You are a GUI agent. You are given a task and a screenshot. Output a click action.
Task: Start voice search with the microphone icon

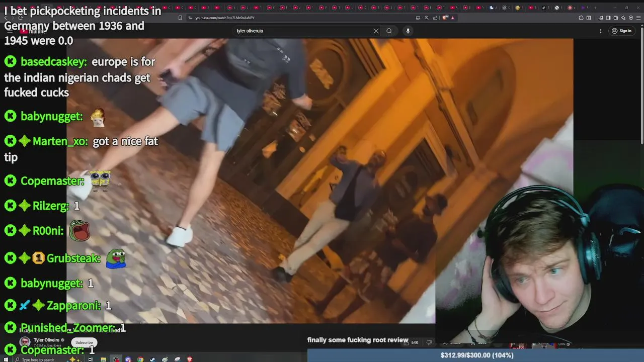(x=408, y=31)
